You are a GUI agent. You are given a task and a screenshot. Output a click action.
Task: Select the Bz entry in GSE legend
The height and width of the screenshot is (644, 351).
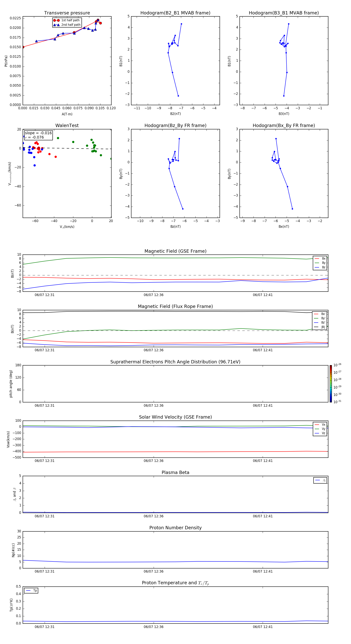point(320,267)
